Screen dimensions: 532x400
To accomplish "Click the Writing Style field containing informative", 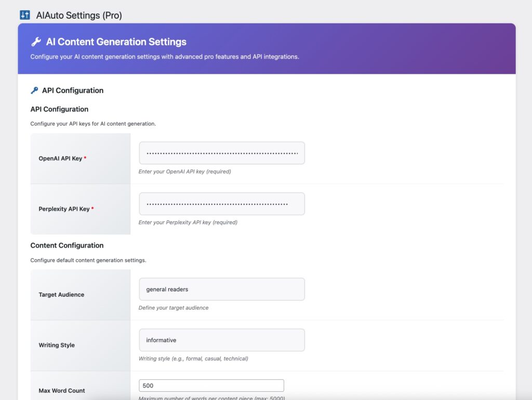I will (222, 340).
